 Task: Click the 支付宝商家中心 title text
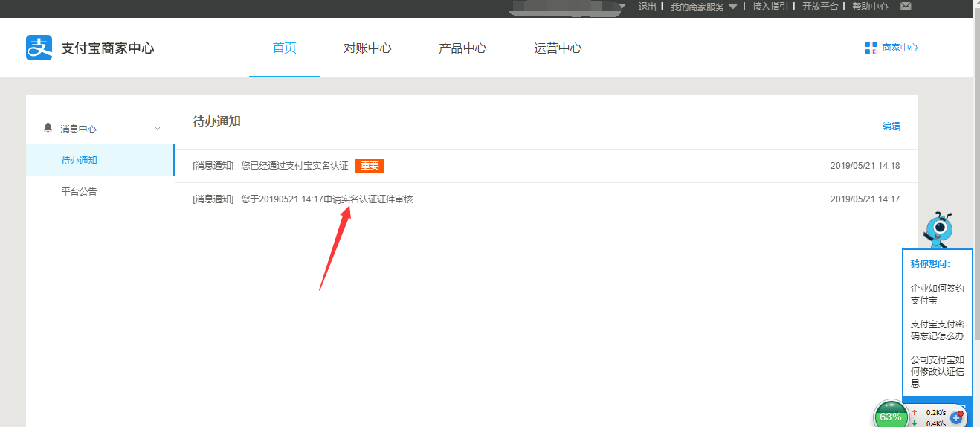pos(108,48)
